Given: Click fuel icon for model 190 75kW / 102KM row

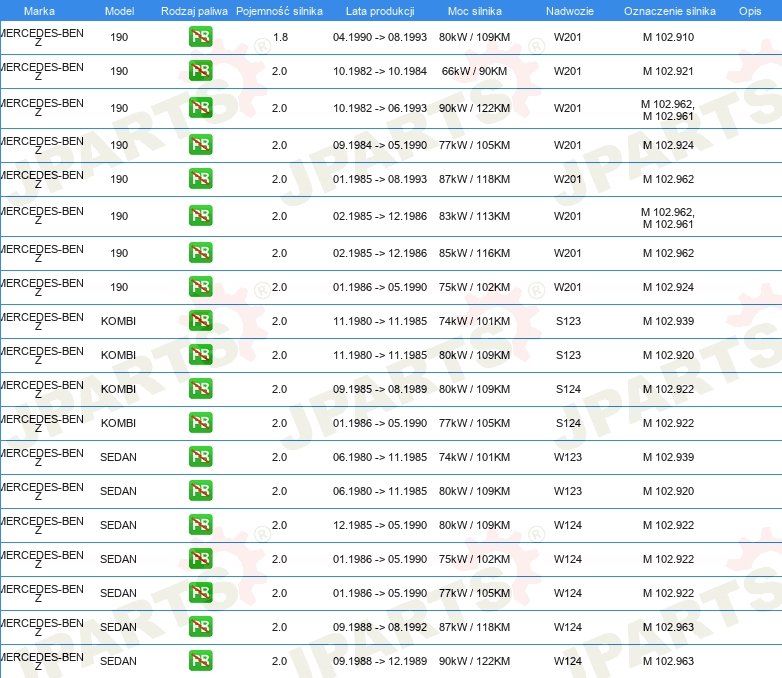Looking at the screenshot, I should pos(200,286).
